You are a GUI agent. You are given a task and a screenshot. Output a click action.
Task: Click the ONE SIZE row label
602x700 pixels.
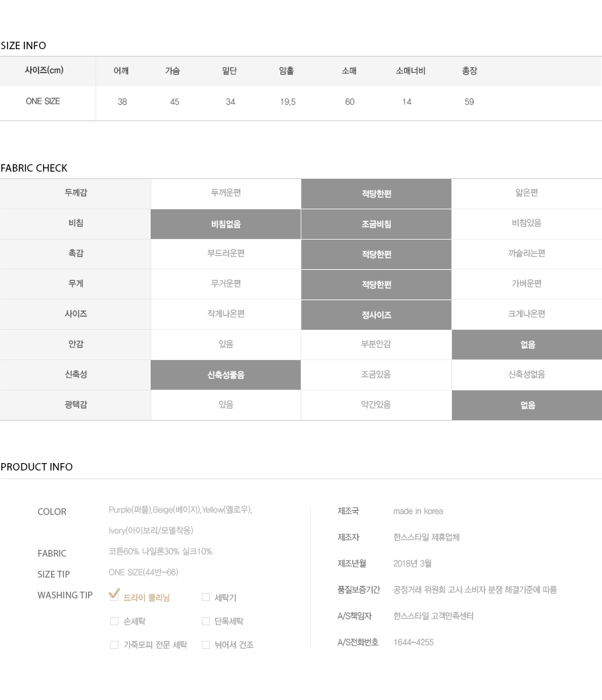click(x=43, y=102)
